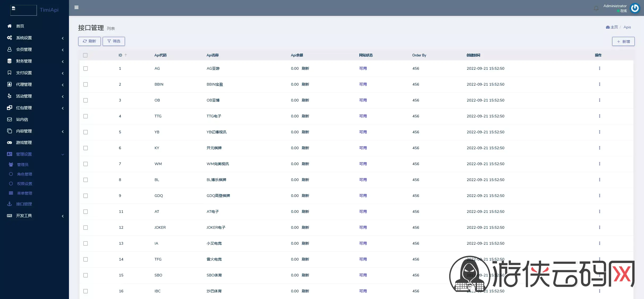Click the 新增 add button
This screenshot has width=644, height=299.
623,41
